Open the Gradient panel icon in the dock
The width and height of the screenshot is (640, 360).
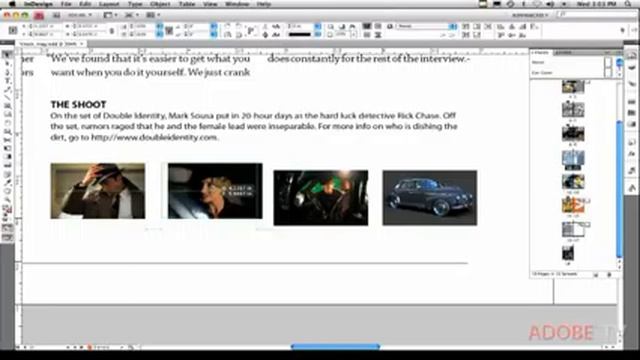coord(631,124)
